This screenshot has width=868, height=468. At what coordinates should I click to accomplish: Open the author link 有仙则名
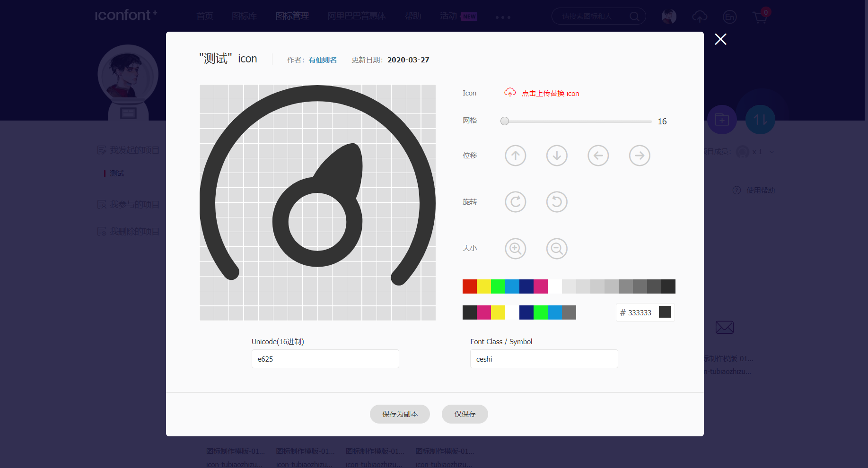323,60
